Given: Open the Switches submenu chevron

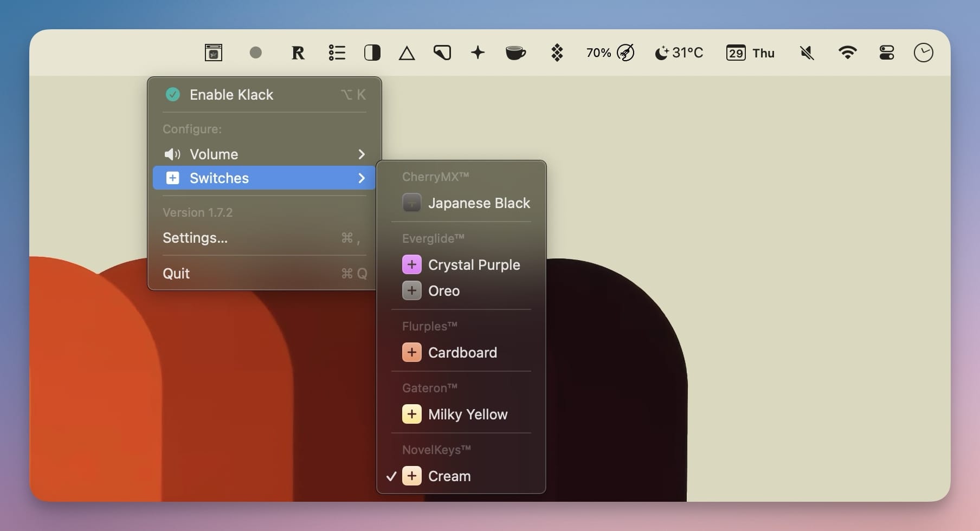Looking at the screenshot, I should point(362,178).
